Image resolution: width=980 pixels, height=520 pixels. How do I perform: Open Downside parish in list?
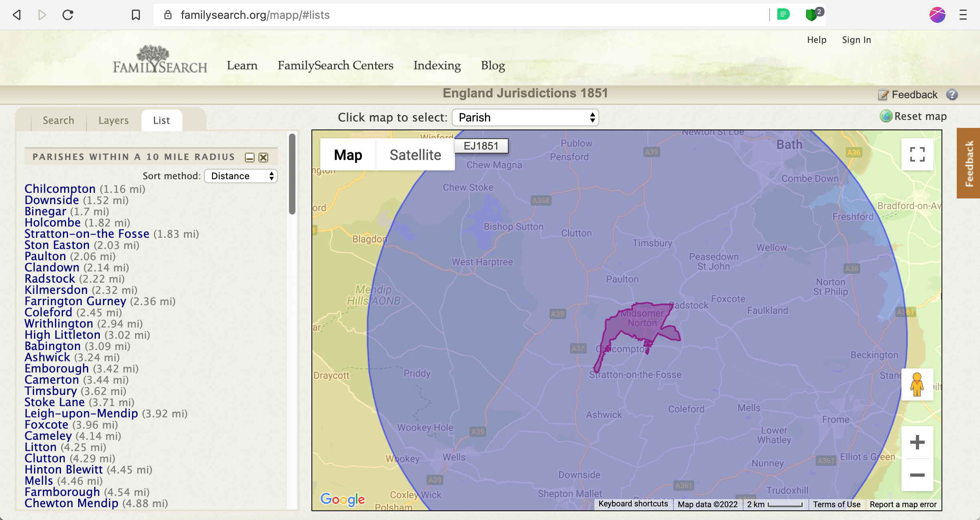click(x=52, y=200)
